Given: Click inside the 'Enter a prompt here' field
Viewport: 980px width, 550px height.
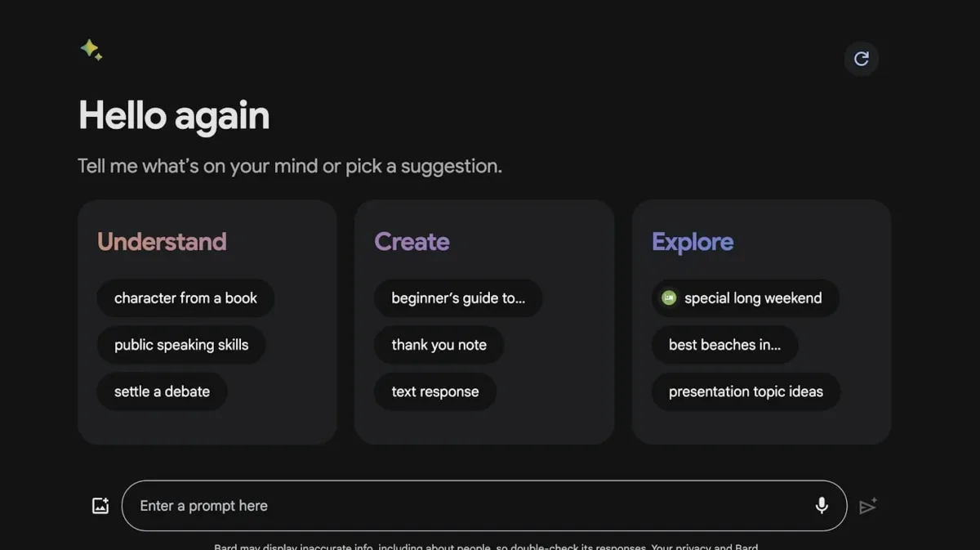Looking at the screenshot, I should tap(484, 506).
